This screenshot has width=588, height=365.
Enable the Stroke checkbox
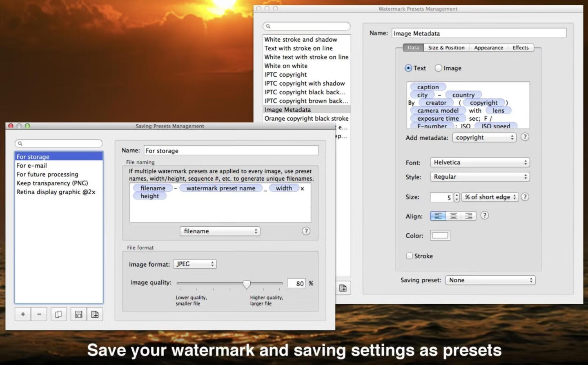[409, 256]
